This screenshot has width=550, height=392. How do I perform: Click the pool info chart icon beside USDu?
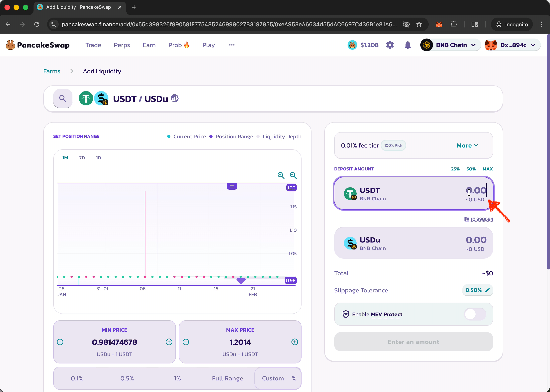click(174, 98)
